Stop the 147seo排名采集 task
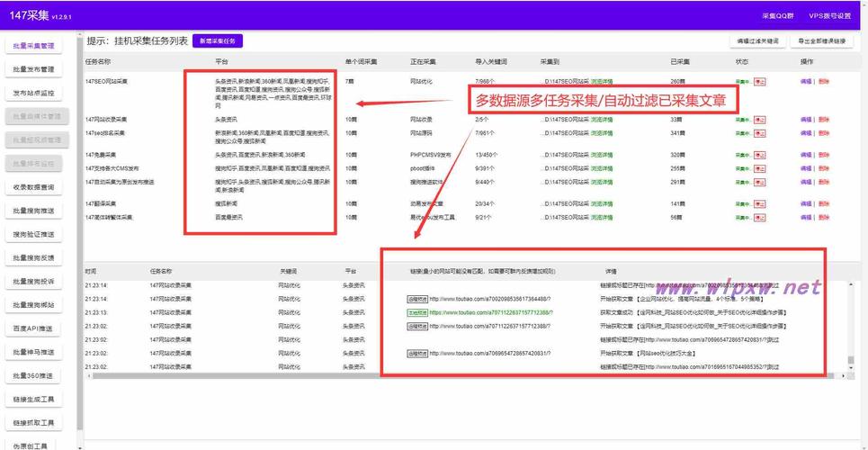 click(x=760, y=133)
